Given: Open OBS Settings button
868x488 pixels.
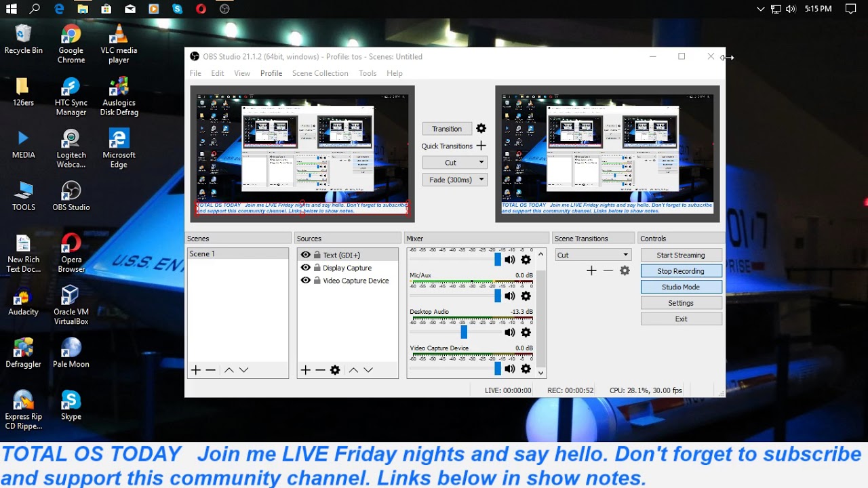Looking at the screenshot, I should [x=681, y=303].
